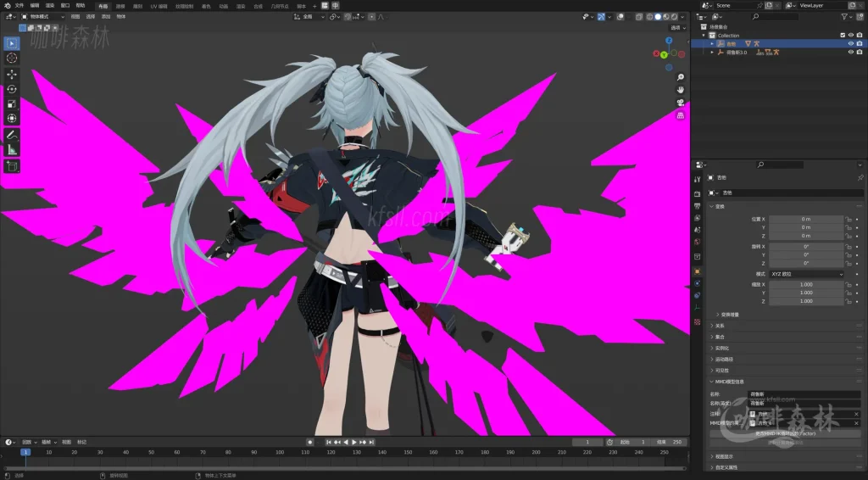Open the Edit menu

tap(34, 6)
